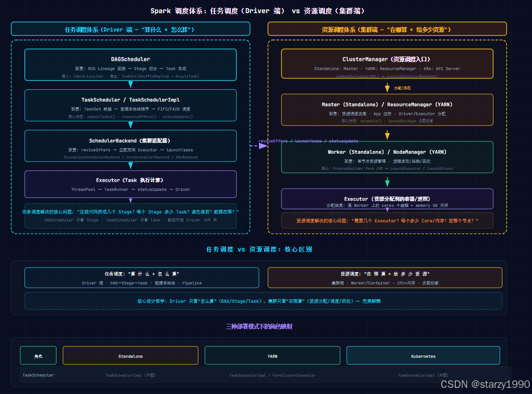Click the "核心设计哲学" summary line
The image size is (532, 394).
(259, 301)
